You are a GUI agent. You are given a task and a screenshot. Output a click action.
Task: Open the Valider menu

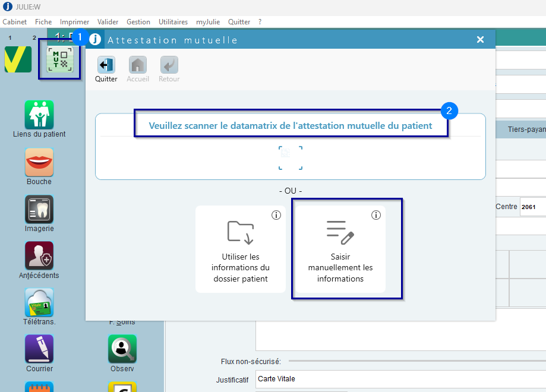(x=108, y=22)
